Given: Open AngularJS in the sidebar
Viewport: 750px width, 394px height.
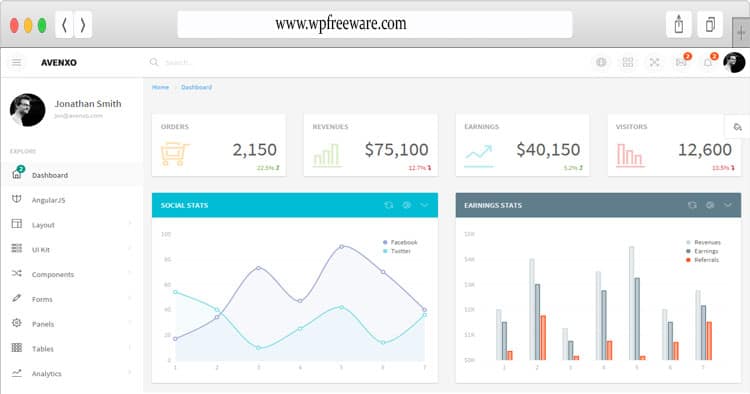Looking at the screenshot, I should (x=72, y=200).
